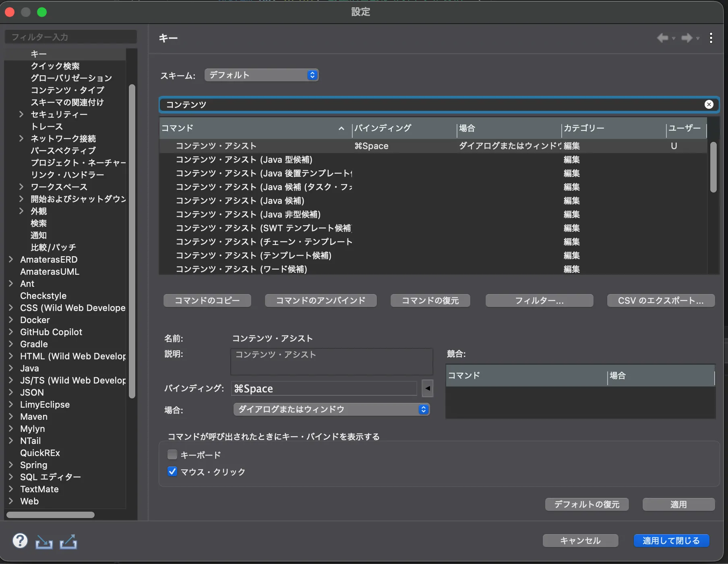Click the デフォルトの復元 button
The width and height of the screenshot is (728, 564).
(x=587, y=504)
